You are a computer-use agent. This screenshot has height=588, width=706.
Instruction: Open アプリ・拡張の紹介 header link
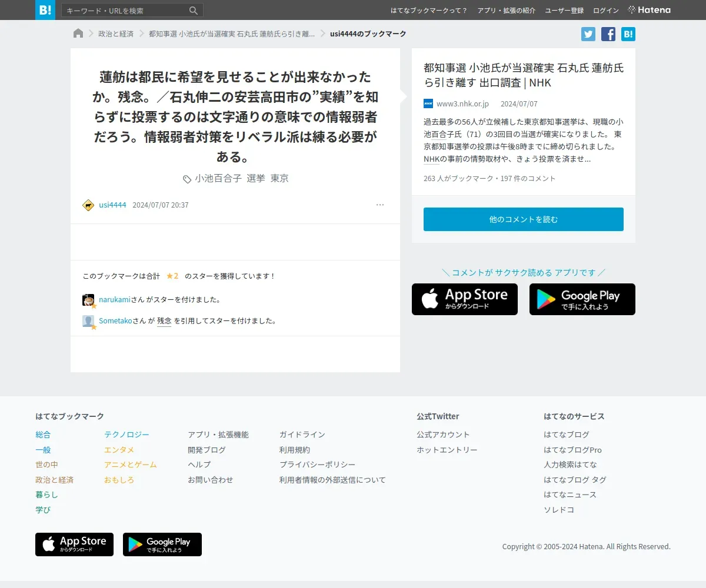[507, 11]
